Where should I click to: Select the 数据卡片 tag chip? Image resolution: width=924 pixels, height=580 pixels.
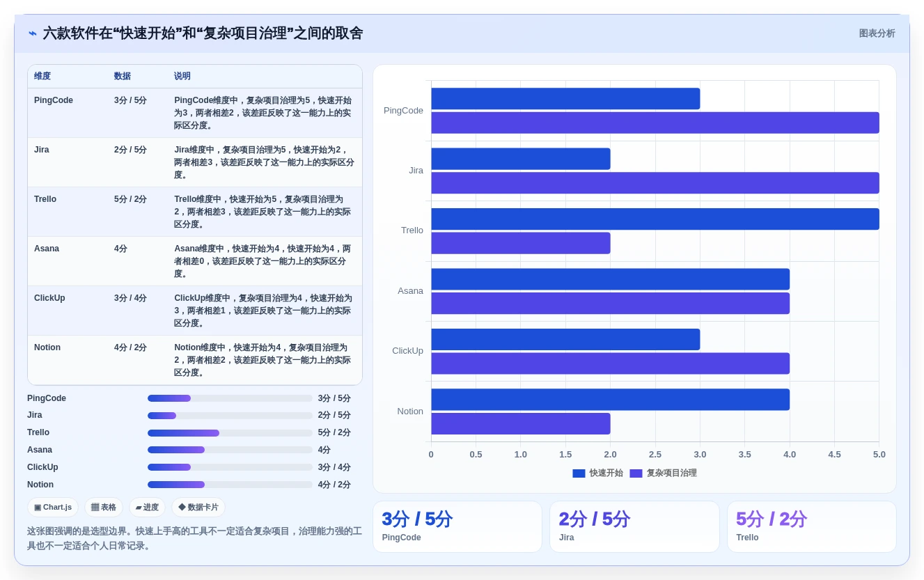click(x=198, y=507)
